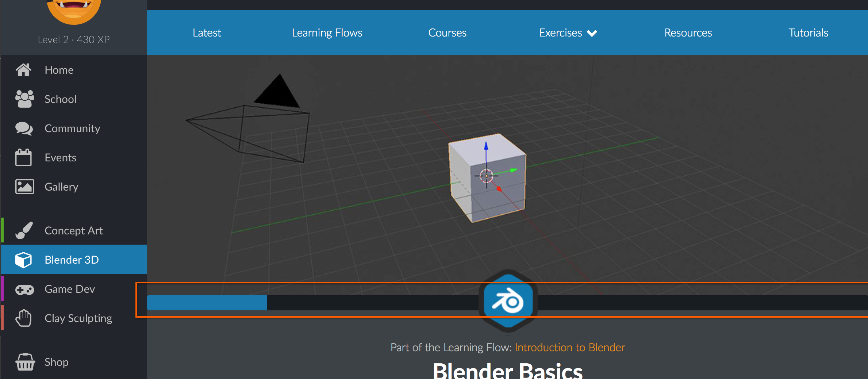Click the School group icon

coord(24,99)
